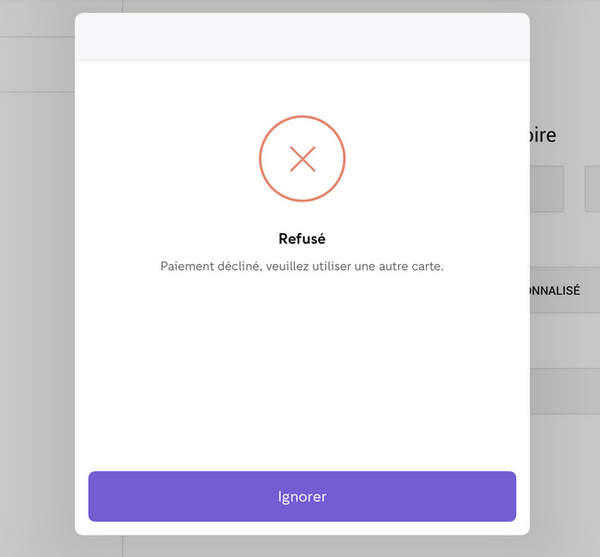Click the left edge of the purple Ignorer button
The image size is (600, 557).
coord(97,497)
